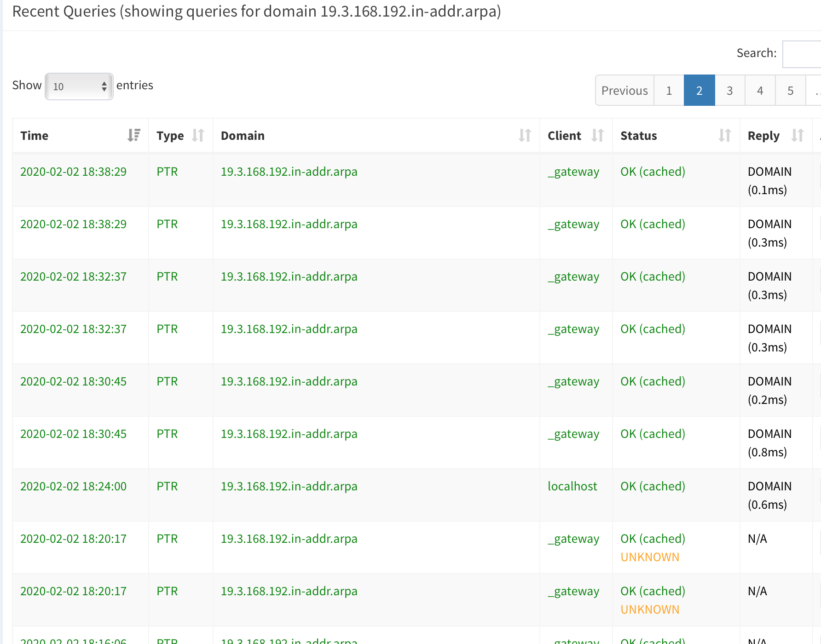The width and height of the screenshot is (821, 644).
Task: Click PTR type in 18:24:00 row
Action: click(x=167, y=486)
